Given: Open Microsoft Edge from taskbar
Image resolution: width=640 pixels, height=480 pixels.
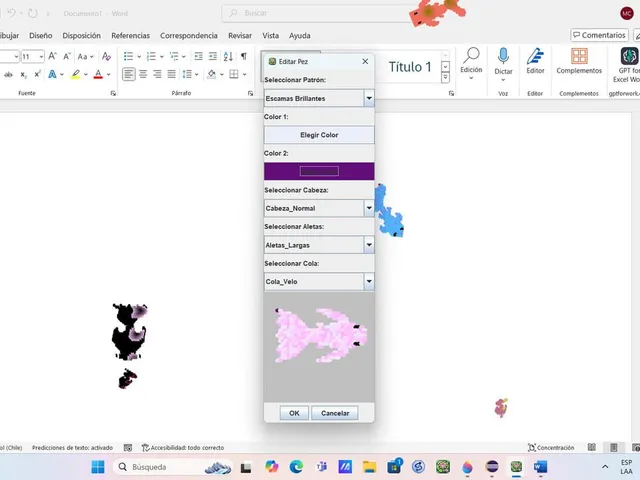Looking at the screenshot, I should [x=296, y=467].
